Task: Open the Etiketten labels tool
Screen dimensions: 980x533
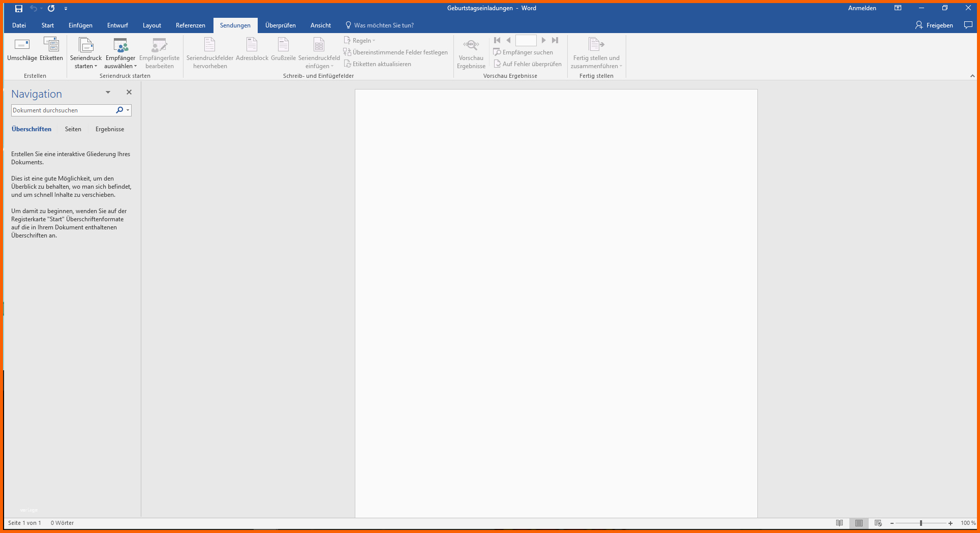Action: pyautogui.click(x=51, y=49)
